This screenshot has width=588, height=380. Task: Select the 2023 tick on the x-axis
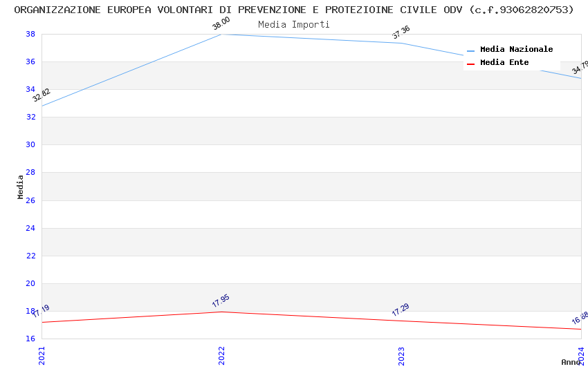tap(401, 354)
